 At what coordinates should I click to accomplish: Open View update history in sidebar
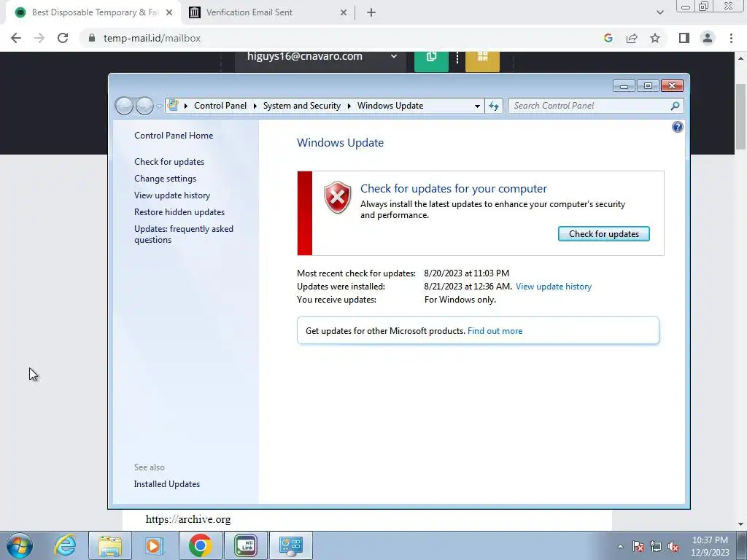(172, 195)
